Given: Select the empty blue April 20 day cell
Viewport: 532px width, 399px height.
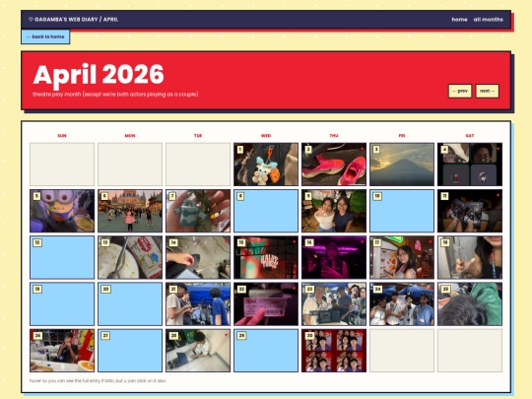Looking at the screenshot, I should tap(130, 304).
